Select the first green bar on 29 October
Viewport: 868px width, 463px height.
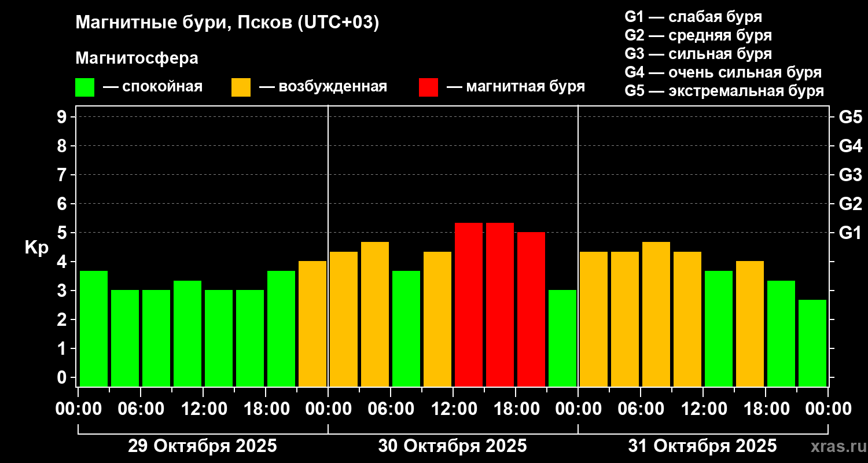[x=94, y=329]
